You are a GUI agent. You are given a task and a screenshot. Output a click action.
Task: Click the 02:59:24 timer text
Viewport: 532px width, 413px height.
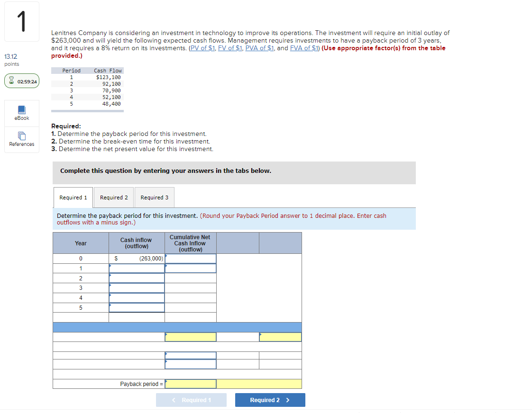[x=27, y=81]
